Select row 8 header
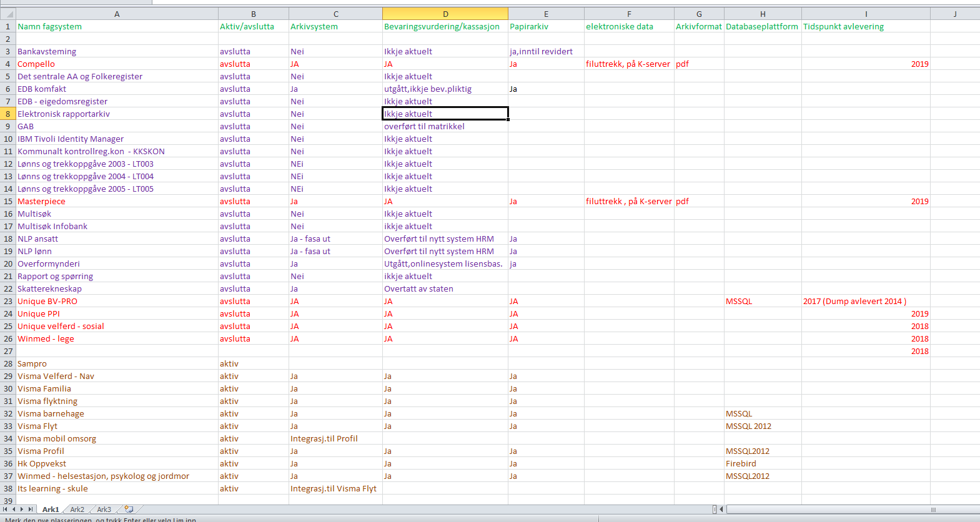This screenshot has width=980, height=522. (x=8, y=114)
